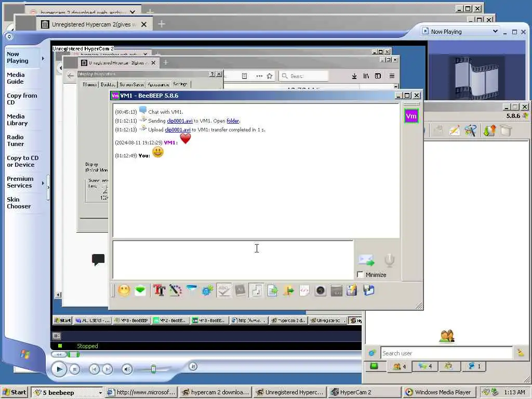
Task: Select Copy from CD in Media Player
Action: point(22,99)
